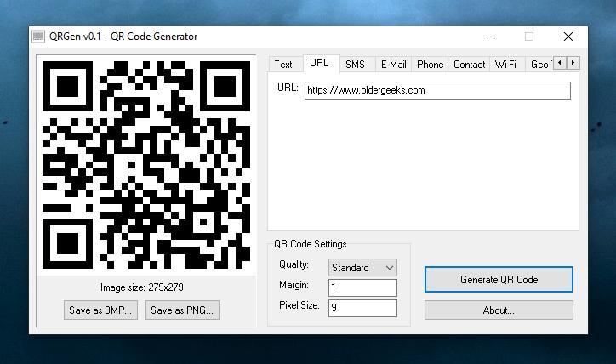Image resolution: width=616 pixels, height=364 pixels.
Task: Click the generated QR code image
Action: (x=146, y=165)
